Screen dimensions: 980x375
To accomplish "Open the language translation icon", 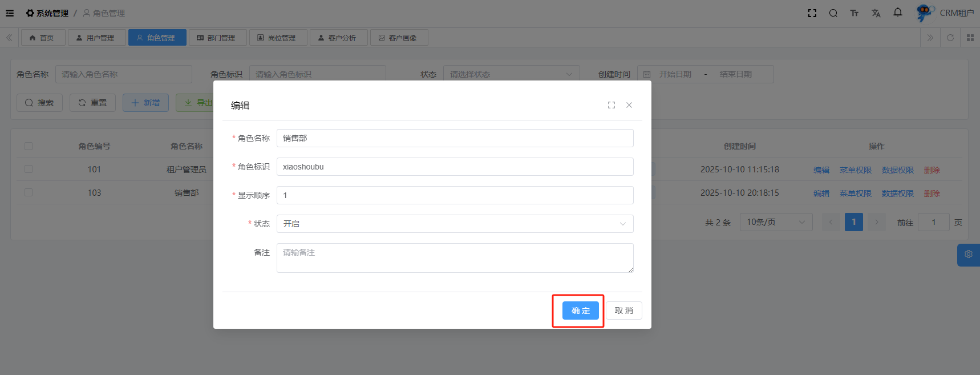I will 876,13.
